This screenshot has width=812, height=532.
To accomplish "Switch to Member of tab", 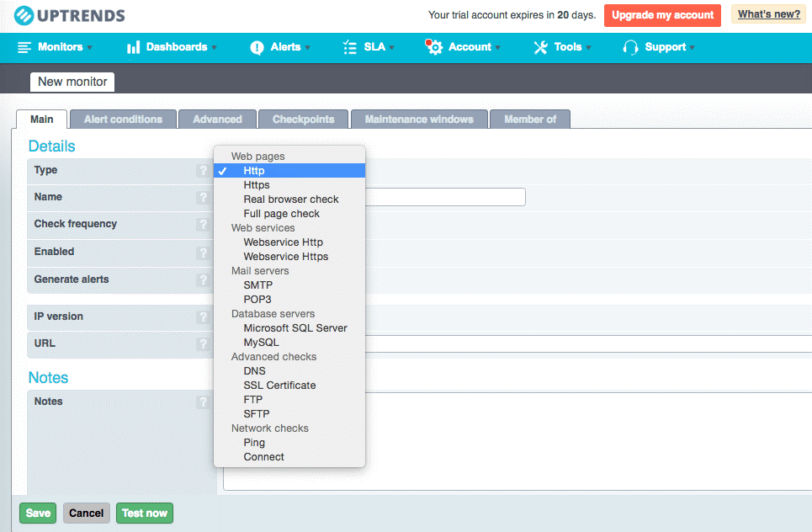I will (530, 120).
